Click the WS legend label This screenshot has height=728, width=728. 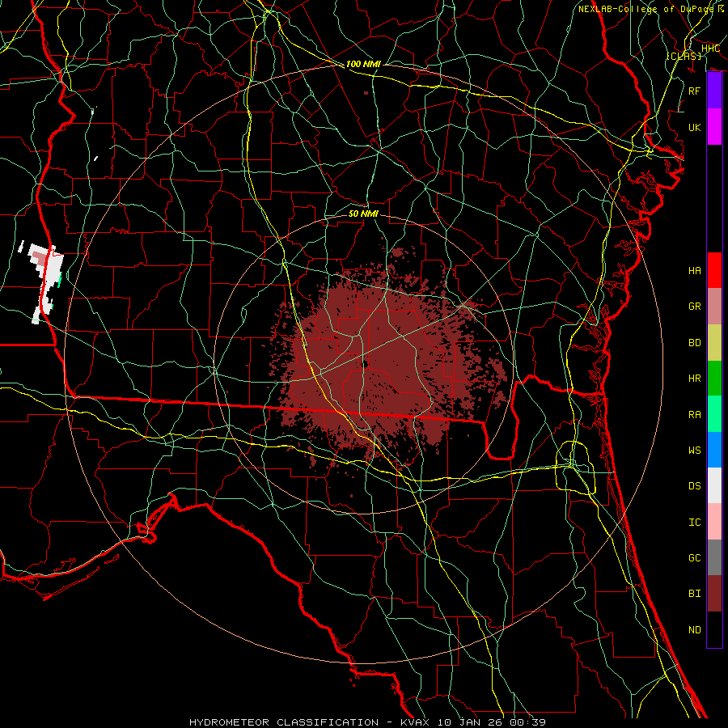tap(695, 450)
